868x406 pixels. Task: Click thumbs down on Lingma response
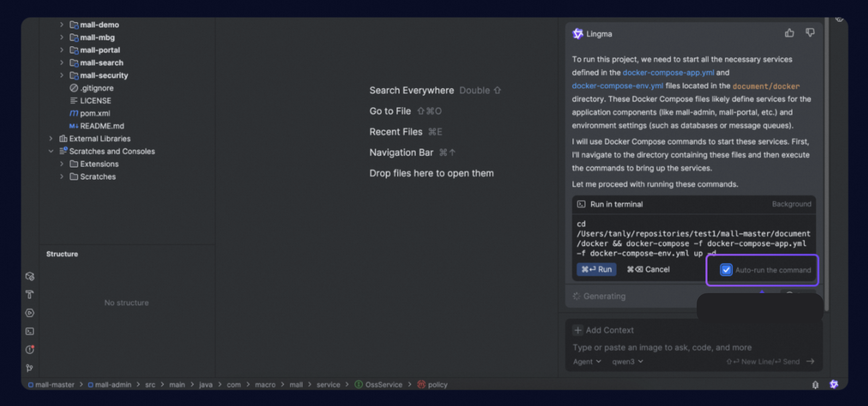click(x=810, y=33)
